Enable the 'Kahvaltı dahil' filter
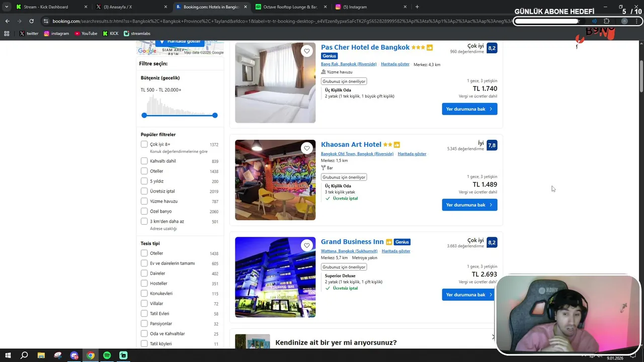Image resolution: width=644 pixels, height=362 pixels. click(x=144, y=161)
